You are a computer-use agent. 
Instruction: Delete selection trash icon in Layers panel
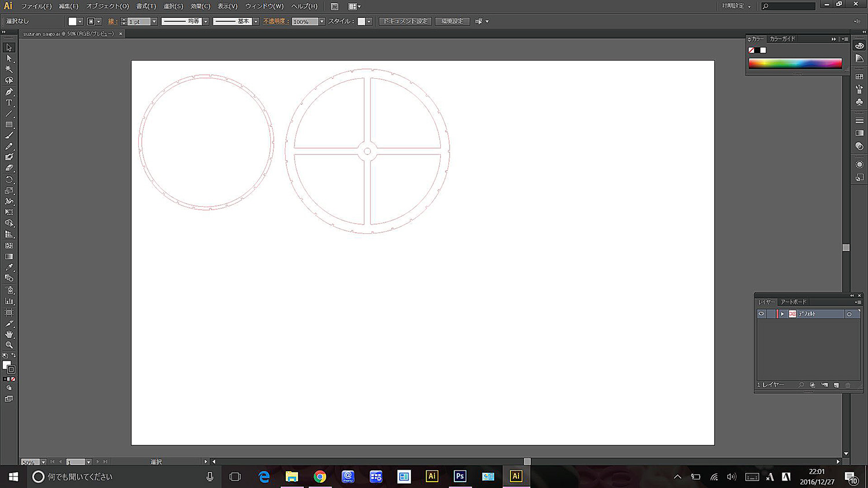[x=848, y=385]
